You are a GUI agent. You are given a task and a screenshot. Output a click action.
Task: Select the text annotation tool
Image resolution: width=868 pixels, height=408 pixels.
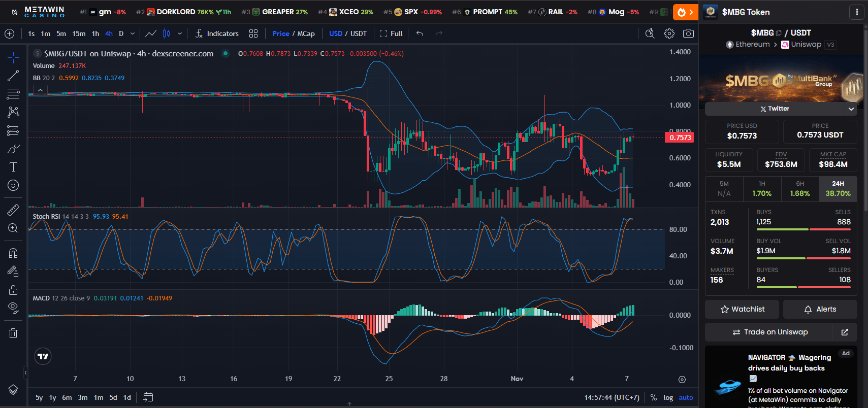click(13, 167)
